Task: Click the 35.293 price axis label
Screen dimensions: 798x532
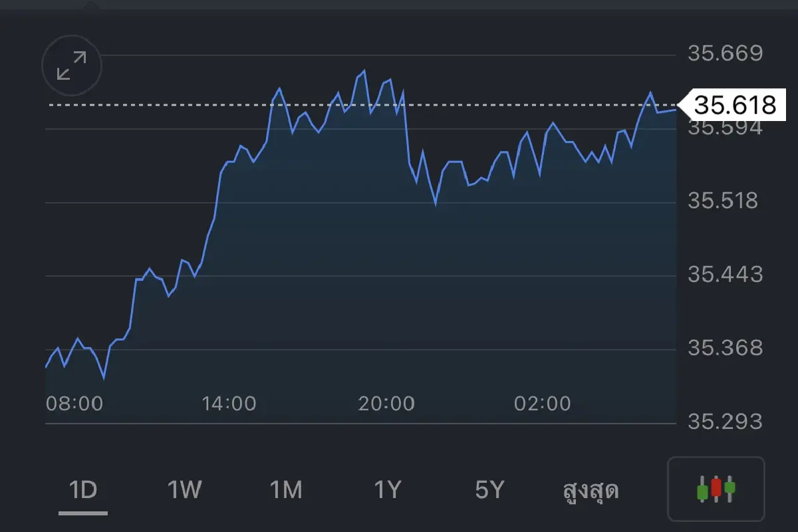Action: [x=726, y=422]
